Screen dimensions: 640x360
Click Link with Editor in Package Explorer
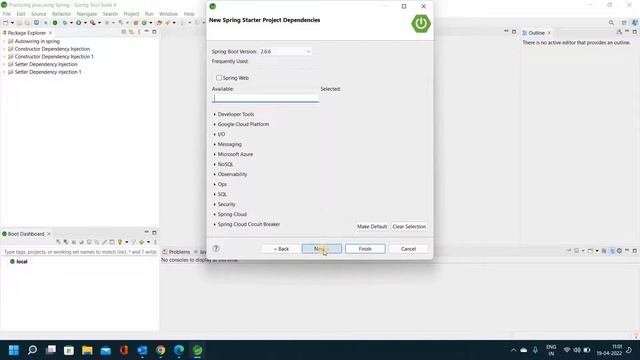[x=131, y=32]
